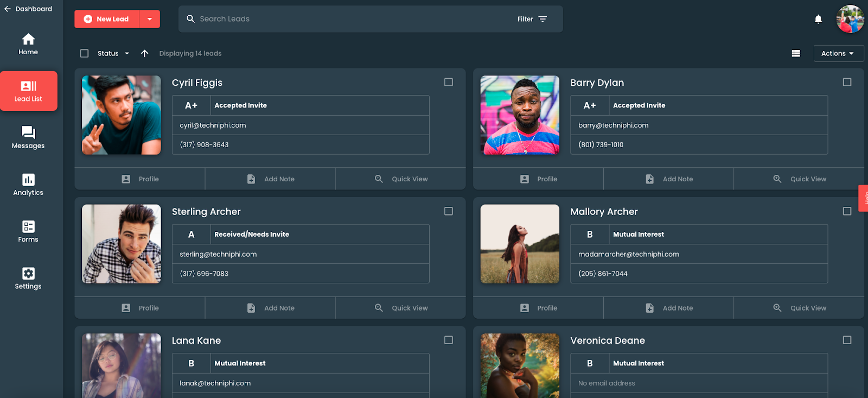Click the Forms sidebar icon
868x398 pixels.
pyautogui.click(x=28, y=226)
